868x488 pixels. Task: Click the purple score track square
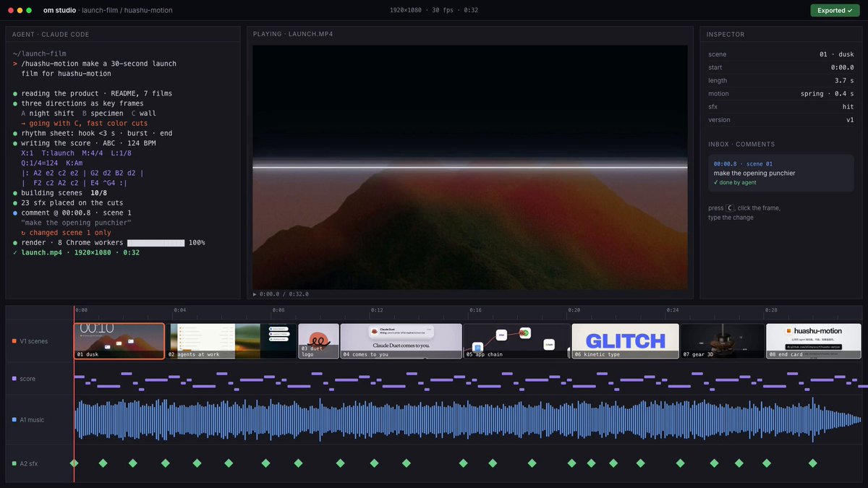click(x=14, y=379)
